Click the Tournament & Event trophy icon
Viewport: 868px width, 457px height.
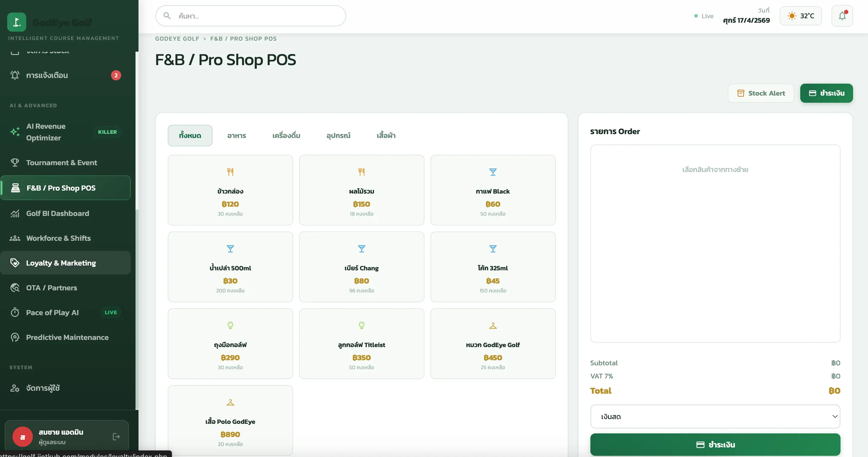(15, 162)
